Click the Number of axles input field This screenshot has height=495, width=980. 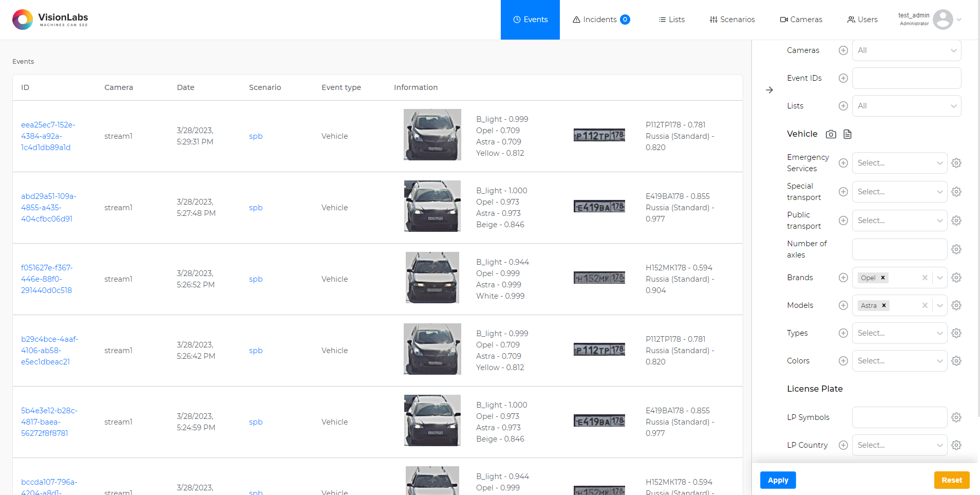tap(900, 249)
